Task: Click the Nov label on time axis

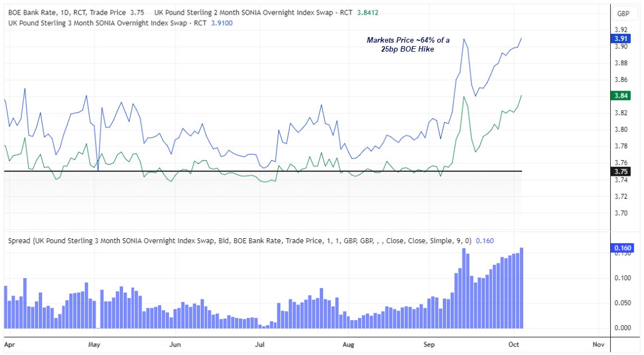Action: pyautogui.click(x=598, y=344)
